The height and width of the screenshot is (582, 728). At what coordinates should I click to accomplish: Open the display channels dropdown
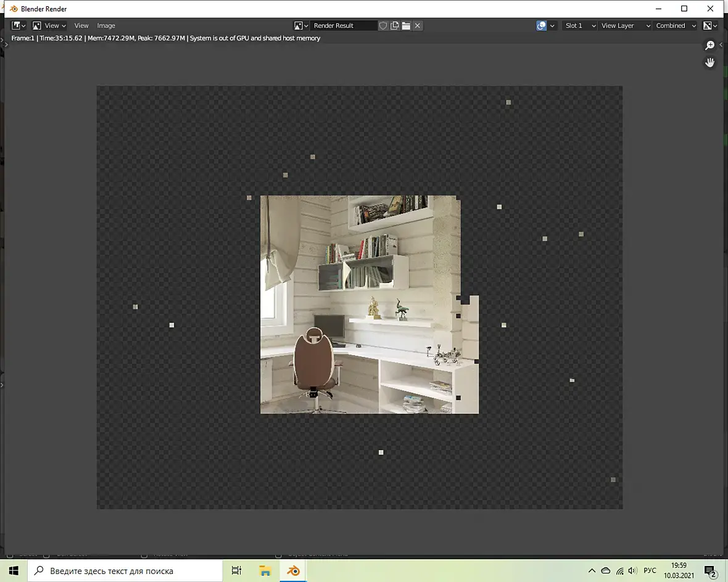point(710,25)
